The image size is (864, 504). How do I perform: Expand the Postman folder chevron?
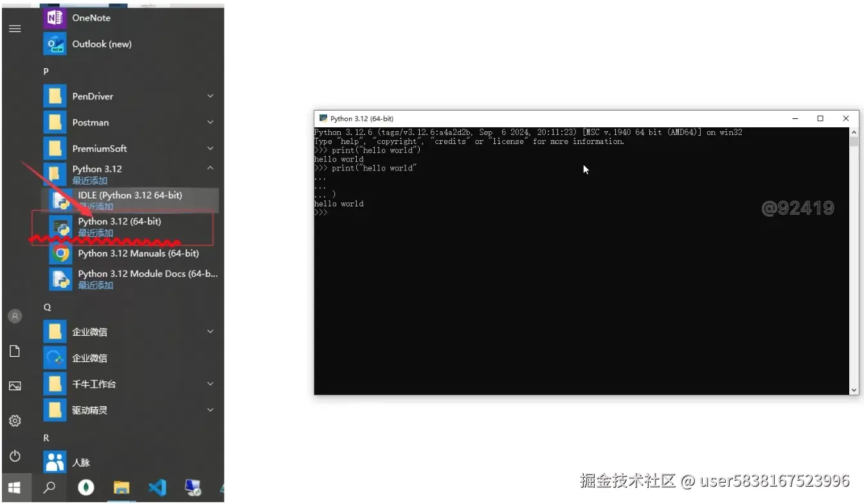(x=210, y=122)
